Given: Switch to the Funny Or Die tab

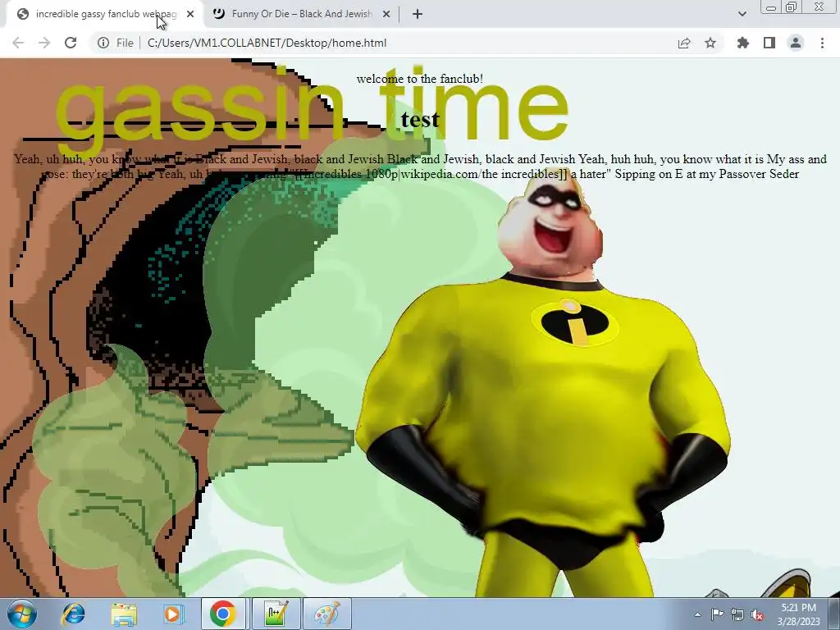Looking at the screenshot, I should pyautogui.click(x=301, y=14).
